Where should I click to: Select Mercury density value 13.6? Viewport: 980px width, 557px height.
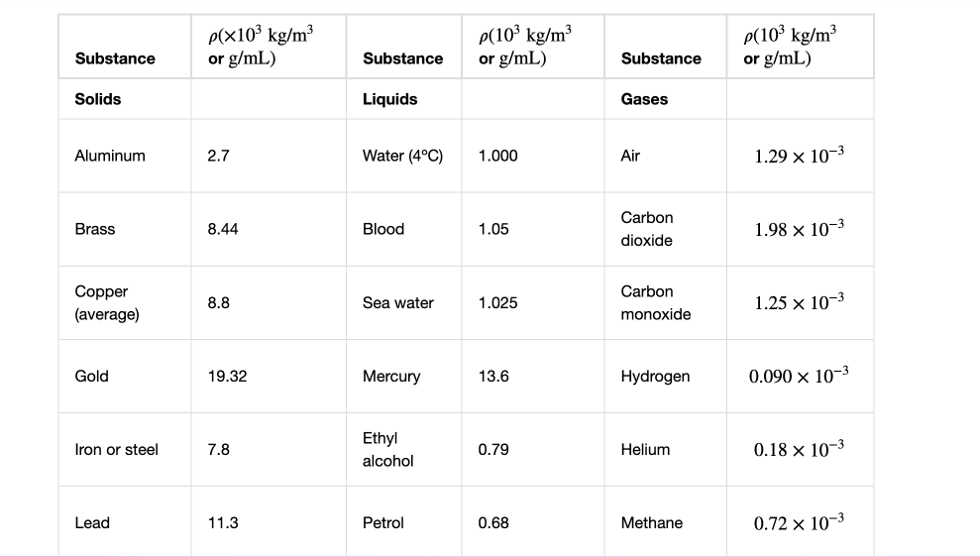[493, 376]
